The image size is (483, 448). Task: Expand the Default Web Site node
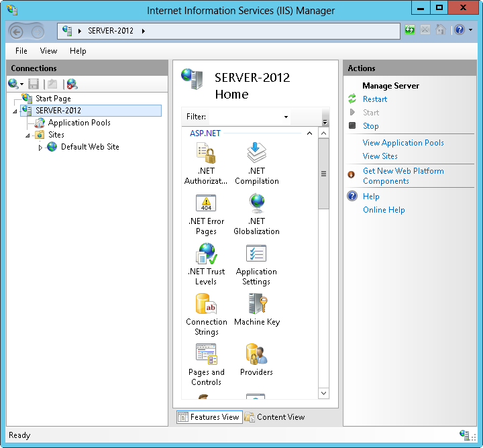(x=40, y=148)
